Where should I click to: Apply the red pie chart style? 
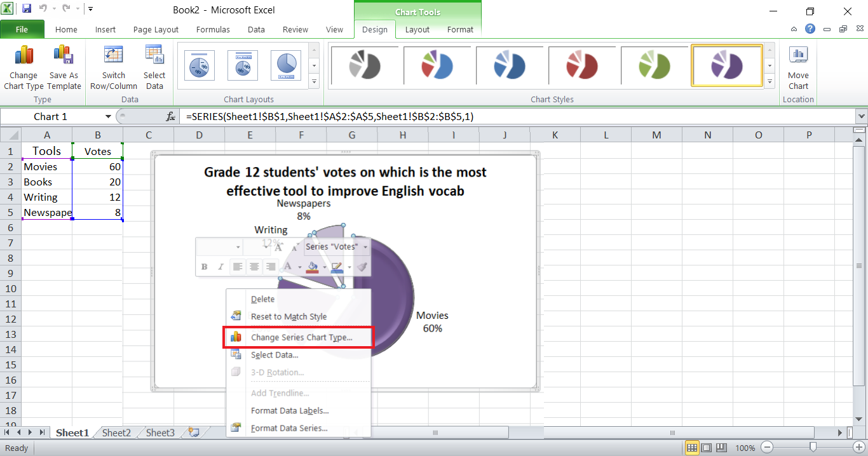[x=582, y=65]
